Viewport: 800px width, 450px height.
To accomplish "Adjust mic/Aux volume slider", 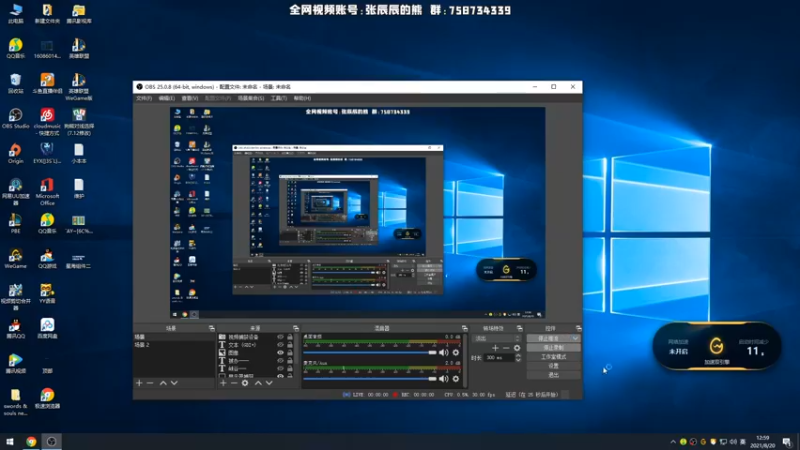I will [x=370, y=379].
